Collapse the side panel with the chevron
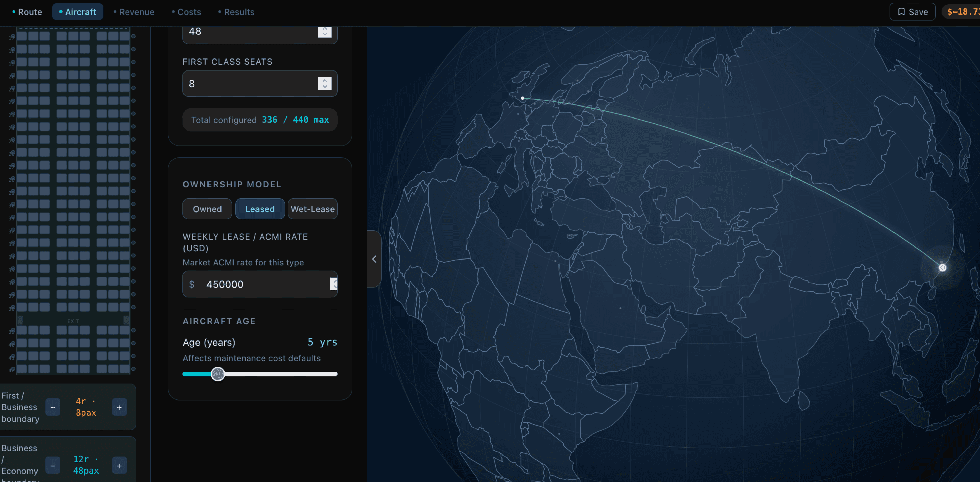This screenshot has height=482, width=980. 374,259
